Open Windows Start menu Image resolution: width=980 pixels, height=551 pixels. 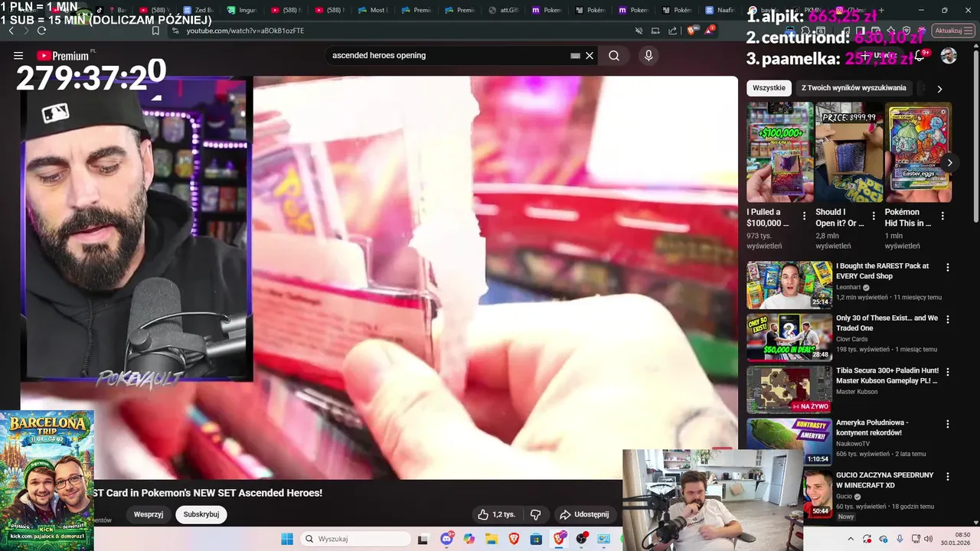coord(287,540)
